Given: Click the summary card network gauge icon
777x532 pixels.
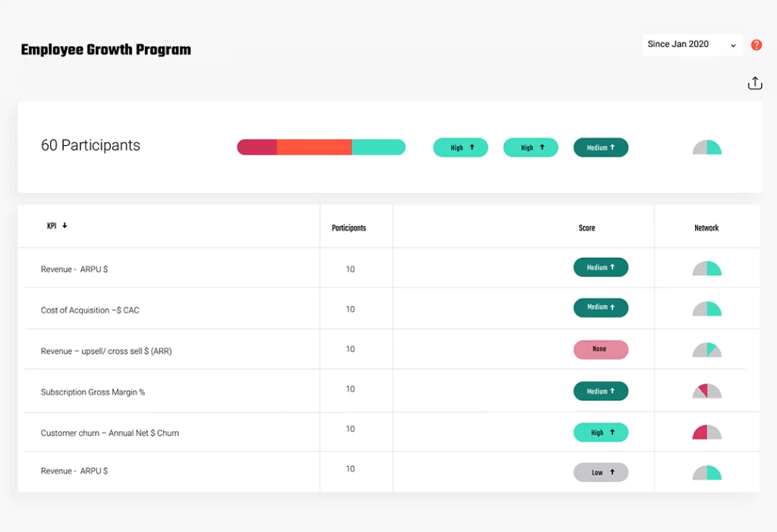Looking at the screenshot, I should [706, 147].
